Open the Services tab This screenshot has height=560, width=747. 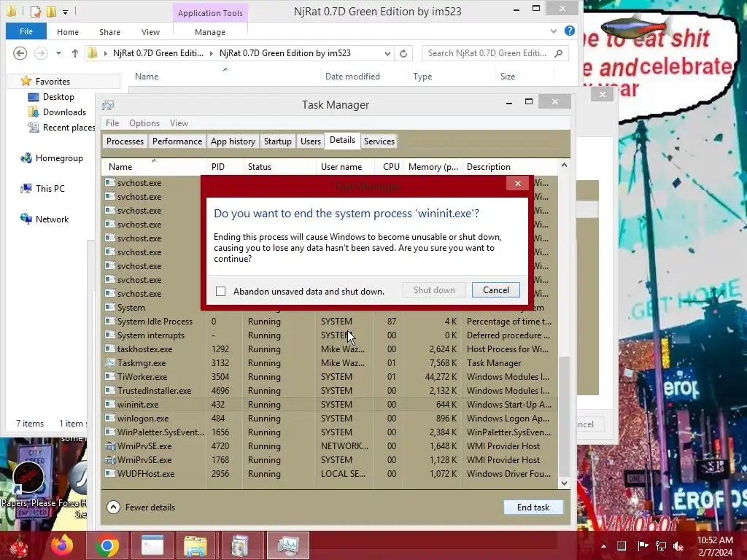[x=379, y=141]
